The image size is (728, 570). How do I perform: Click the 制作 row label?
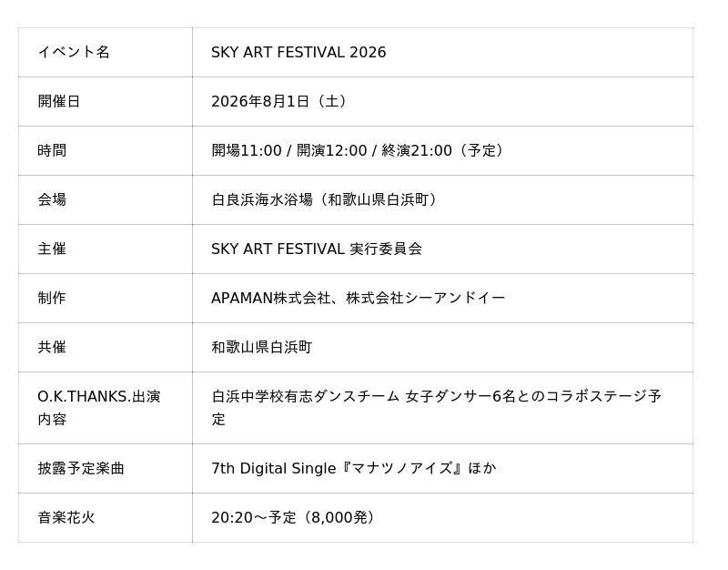[52, 298]
